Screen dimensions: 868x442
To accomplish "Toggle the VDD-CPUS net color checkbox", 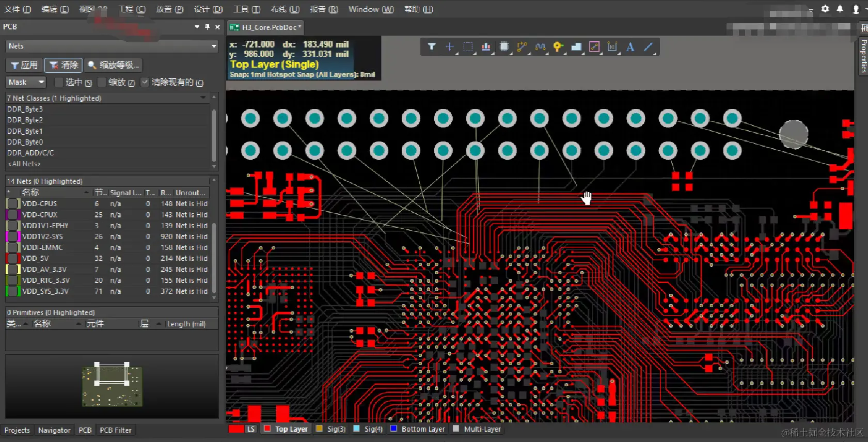I will (x=13, y=204).
